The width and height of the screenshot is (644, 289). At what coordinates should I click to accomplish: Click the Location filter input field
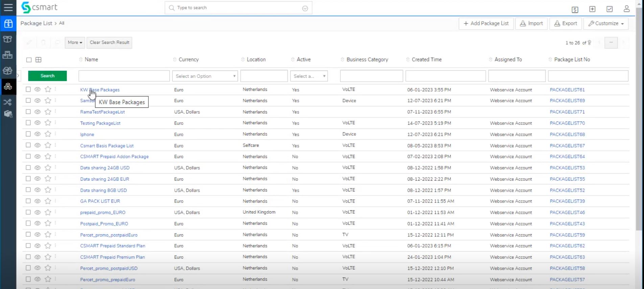[264, 76]
